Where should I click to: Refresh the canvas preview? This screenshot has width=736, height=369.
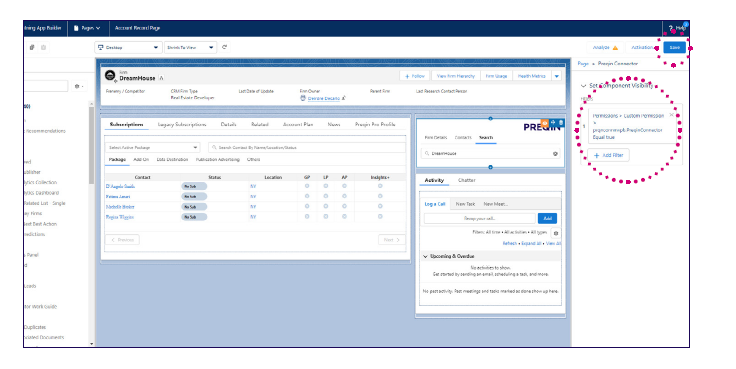pos(224,47)
